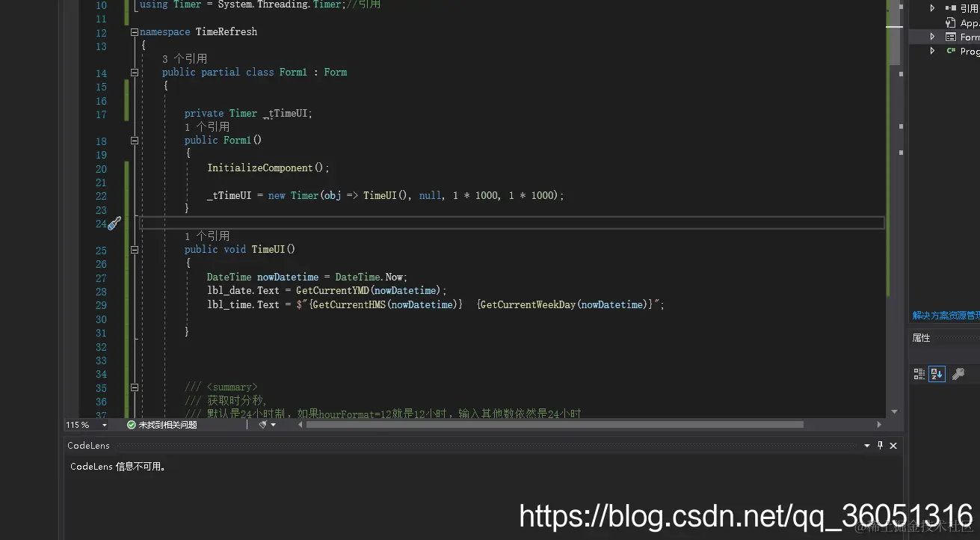Collapse the Form1 class outlining region

pos(134,73)
